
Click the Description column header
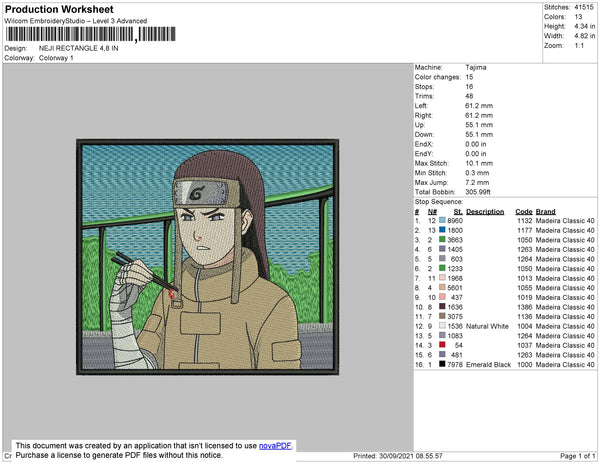click(485, 212)
